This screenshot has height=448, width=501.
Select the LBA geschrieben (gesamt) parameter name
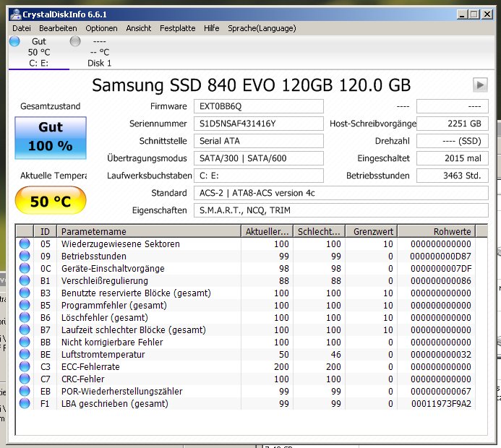tap(115, 404)
